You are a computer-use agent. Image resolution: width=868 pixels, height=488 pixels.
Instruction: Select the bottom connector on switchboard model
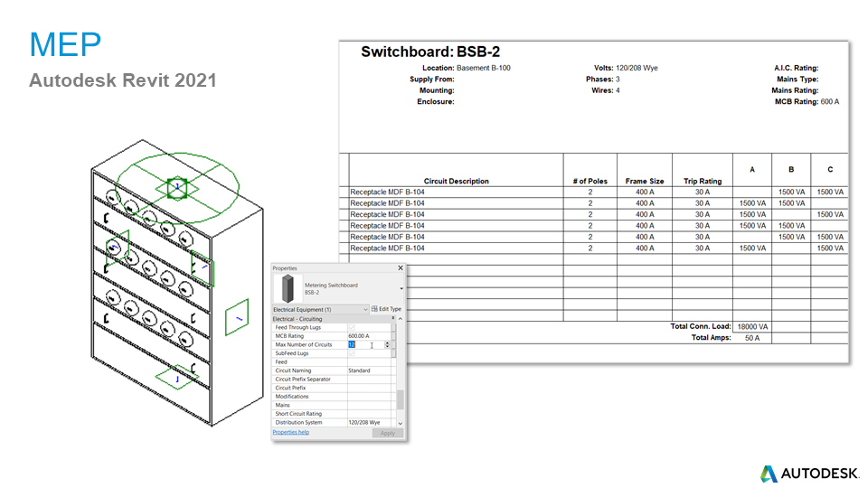pos(177,378)
